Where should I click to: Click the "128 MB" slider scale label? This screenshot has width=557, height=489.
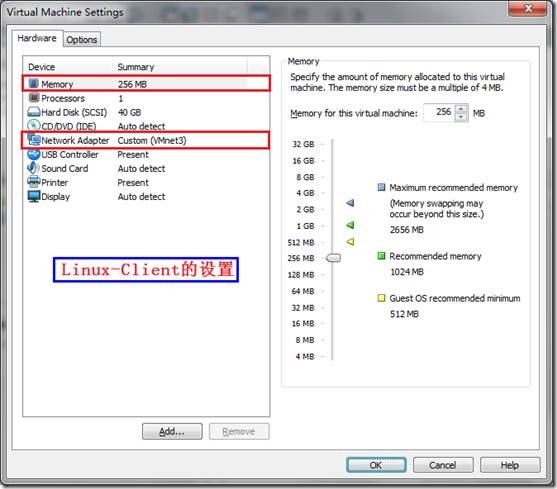(x=301, y=275)
